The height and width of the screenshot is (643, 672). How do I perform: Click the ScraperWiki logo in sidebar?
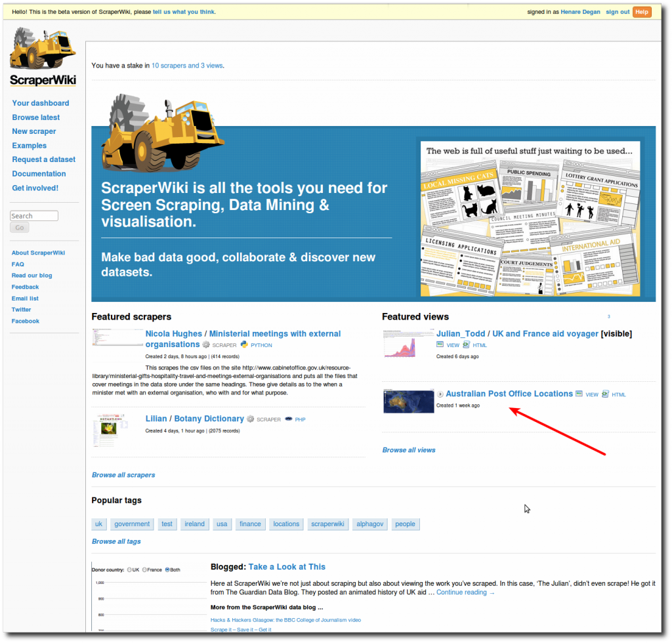[x=43, y=56]
